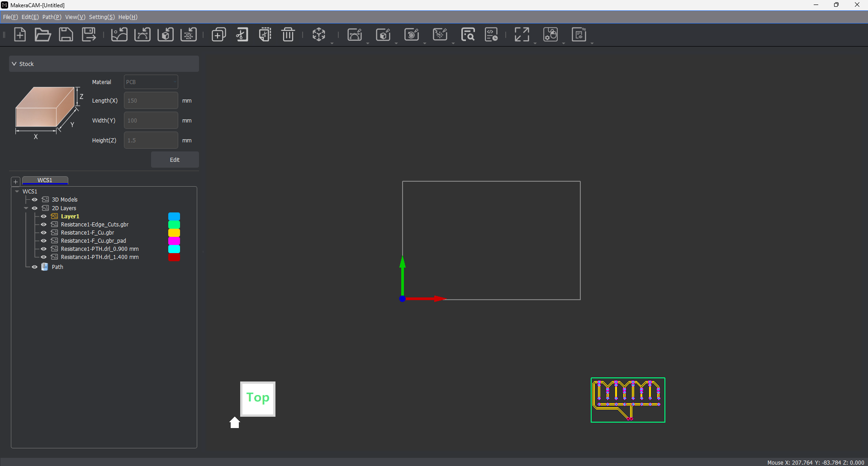Viewport: 868px width, 466px height.
Task: Click the fit-to-view expand arrows icon
Action: pyautogui.click(x=522, y=34)
